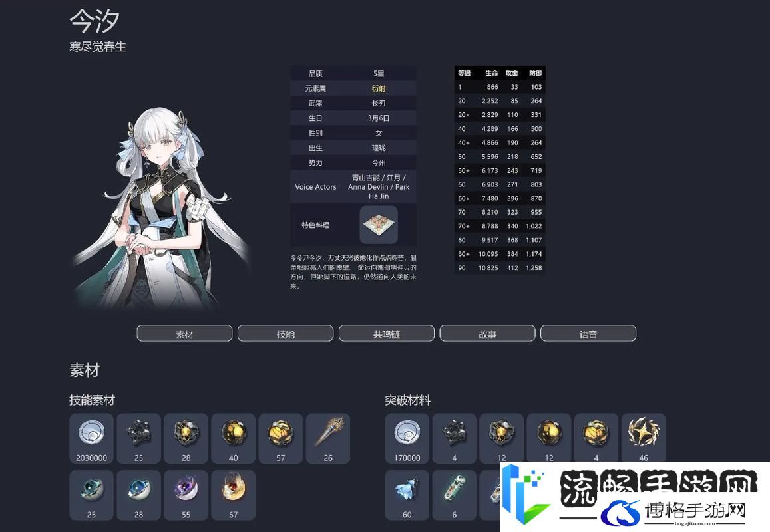Click the 等级 column header
The height and width of the screenshot is (532, 770).
tap(464, 73)
